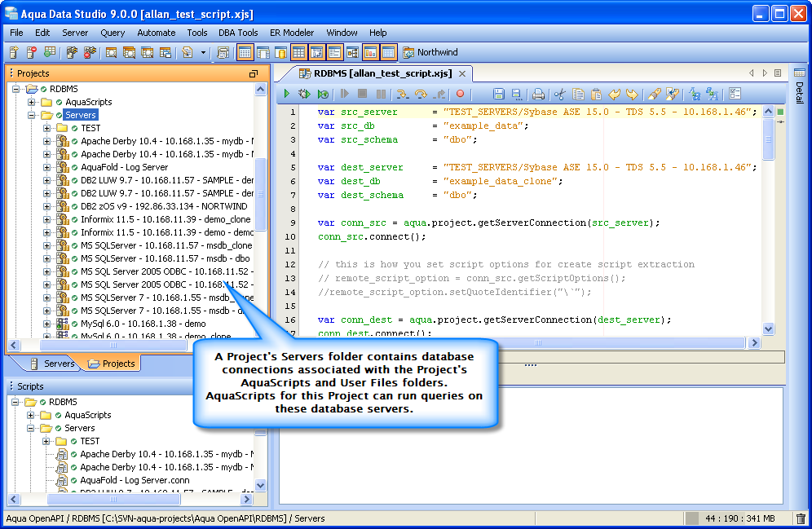The image size is (812, 529).
Task: Click the Northwind connection icon
Action: 408,52
